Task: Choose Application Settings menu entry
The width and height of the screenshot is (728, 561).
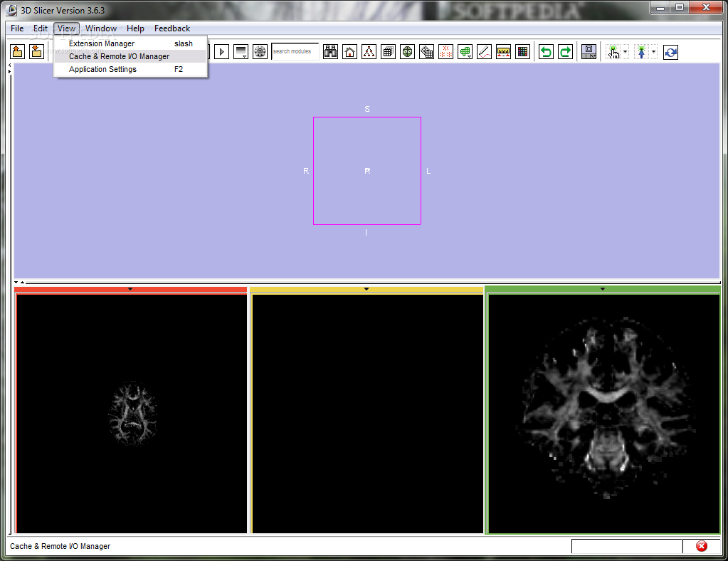Action: [x=130, y=69]
